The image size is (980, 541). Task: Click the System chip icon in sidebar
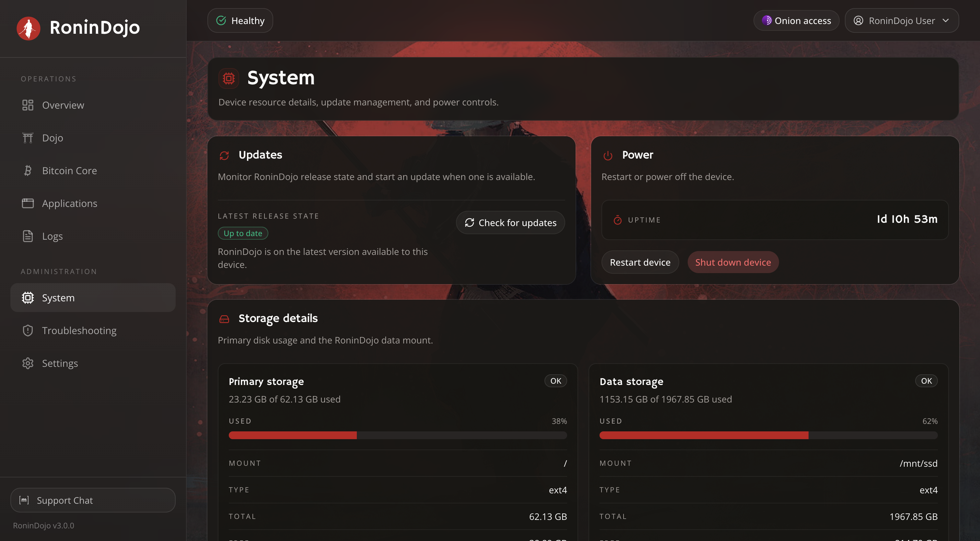click(x=28, y=298)
